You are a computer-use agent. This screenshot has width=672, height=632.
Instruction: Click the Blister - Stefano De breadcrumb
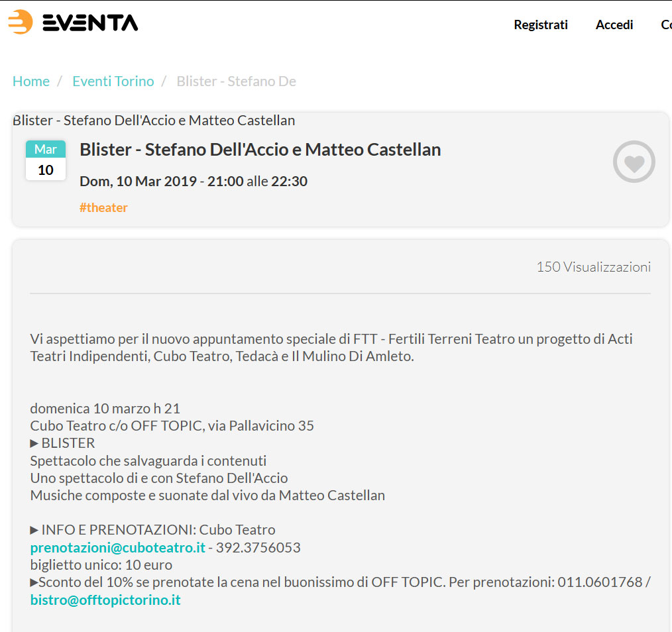[236, 81]
